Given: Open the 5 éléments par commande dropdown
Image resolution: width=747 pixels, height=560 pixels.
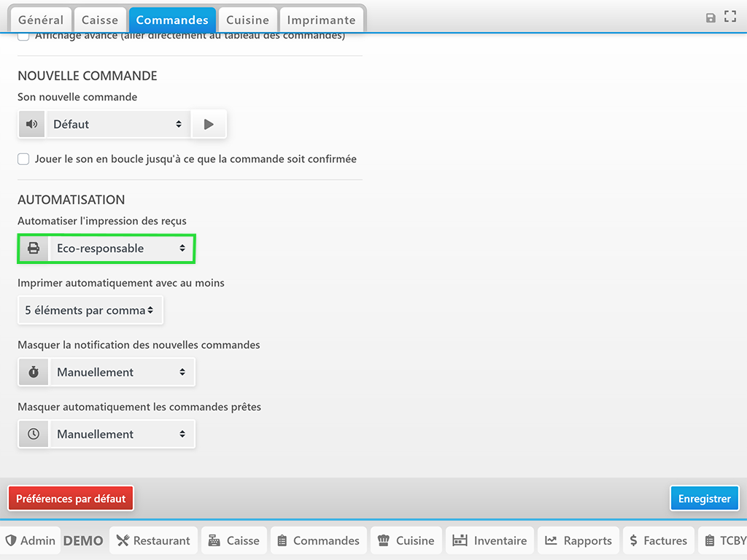Looking at the screenshot, I should click(x=90, y=311).
